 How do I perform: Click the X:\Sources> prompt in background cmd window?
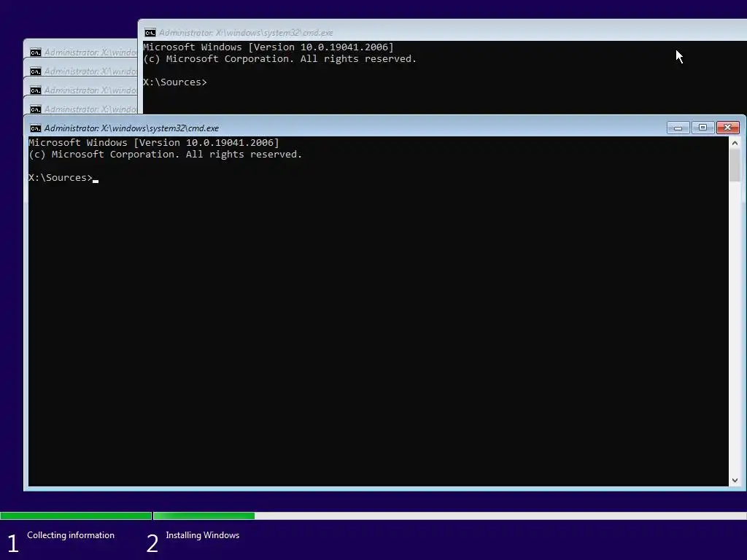175,82
